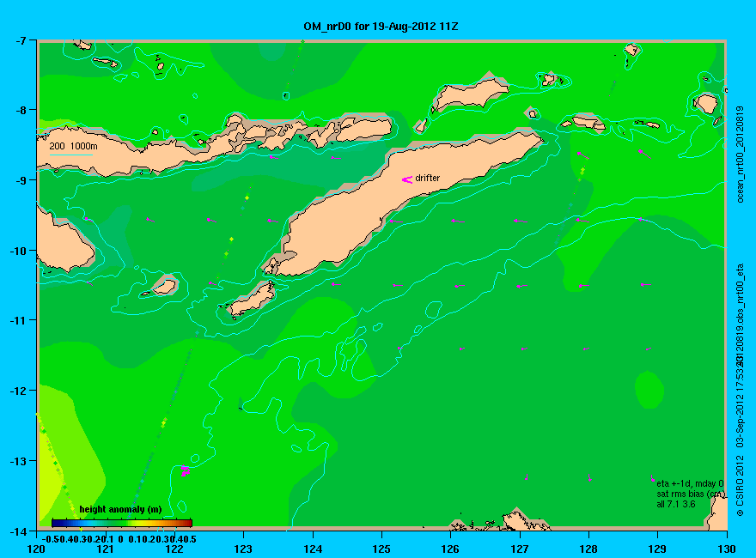Viewport: 756px width, 558px height.
Task: Click the magenta drifter arrow marker on Timor
Action: (x=407, y=179)
